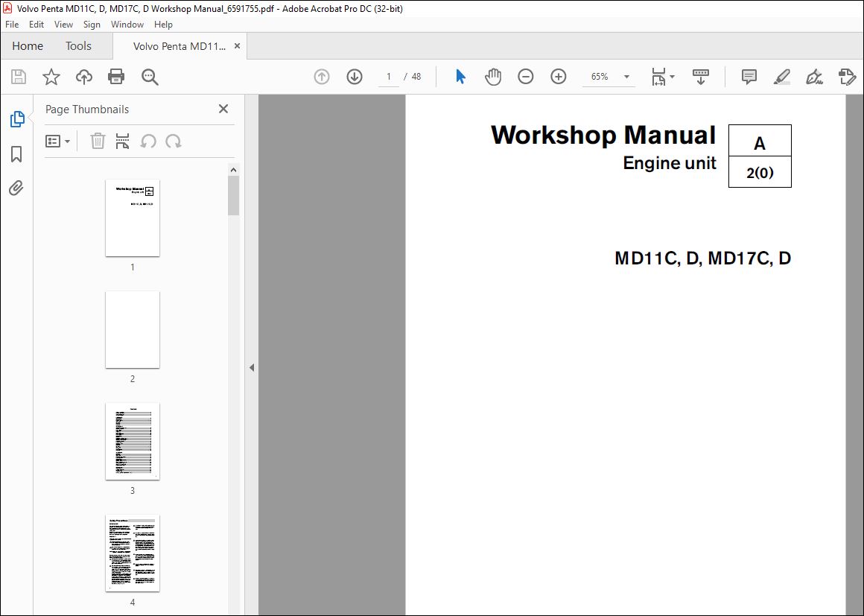Zoom in with plus icon
Screen dimensions: 864x616
click(x=558, y=77)
